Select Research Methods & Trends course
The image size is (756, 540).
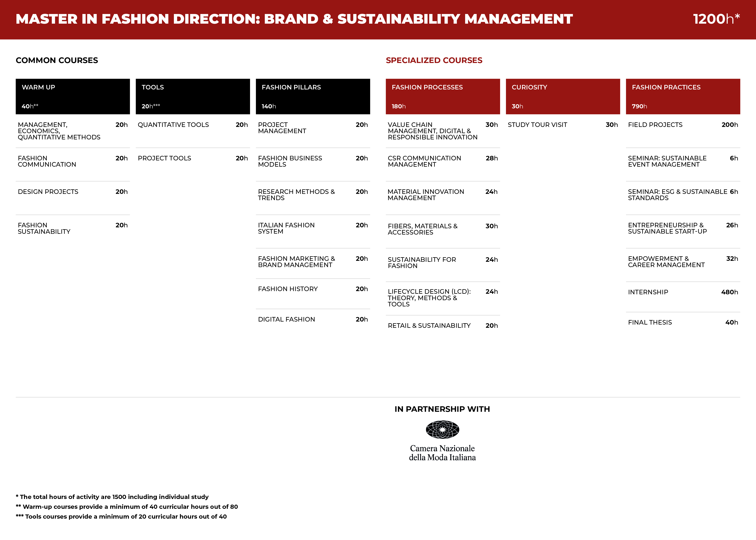click(x=313, y=198)
